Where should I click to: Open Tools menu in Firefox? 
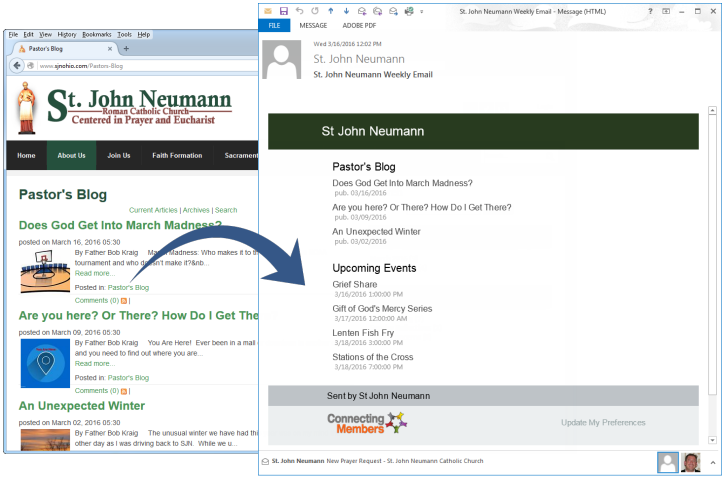(124, 34)
